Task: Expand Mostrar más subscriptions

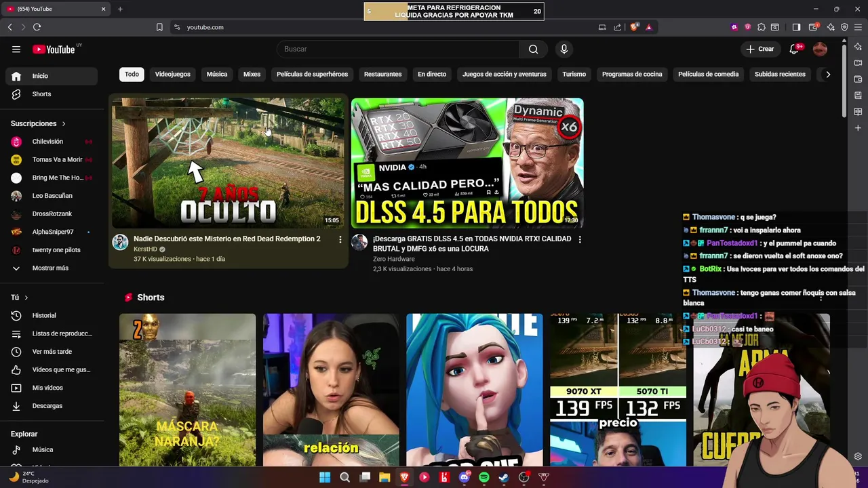Action: click(52, 268)
